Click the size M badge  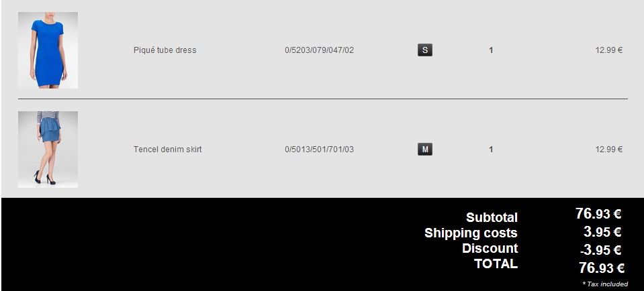click(424, 150)
